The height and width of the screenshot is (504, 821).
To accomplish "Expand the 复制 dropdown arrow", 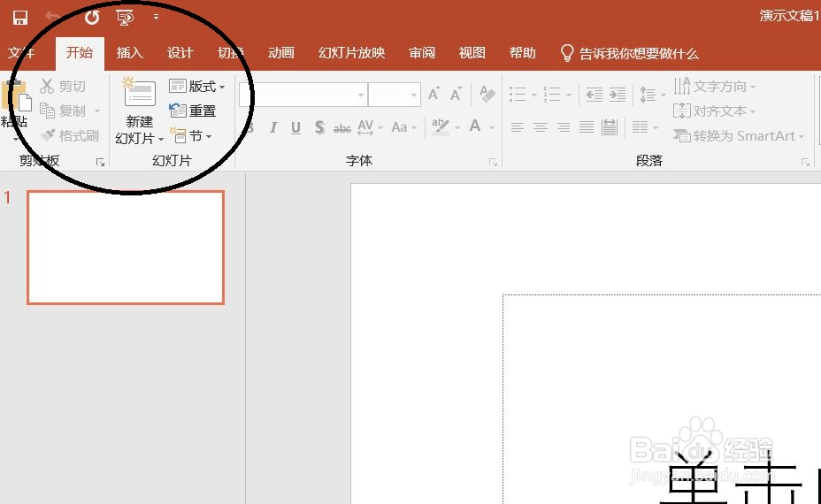I will point(97,111).
